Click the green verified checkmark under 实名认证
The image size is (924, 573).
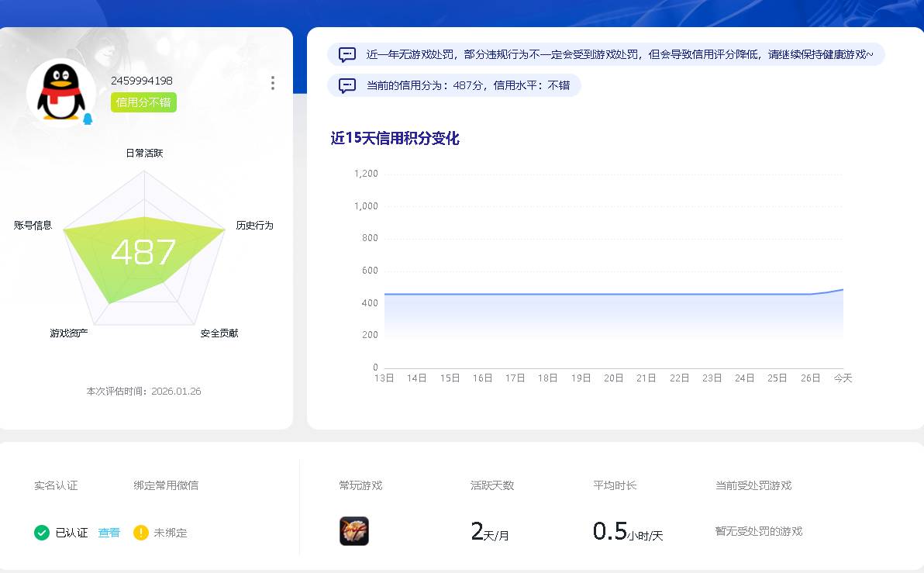tap(43, 533)
